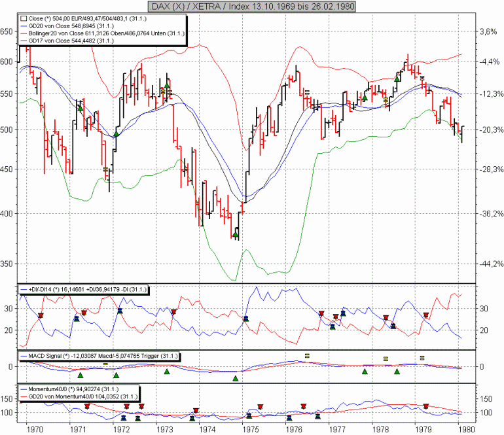504x435 pixels.
Task: Click the 1975 year label on the time axis
Action: pos(251,430)
